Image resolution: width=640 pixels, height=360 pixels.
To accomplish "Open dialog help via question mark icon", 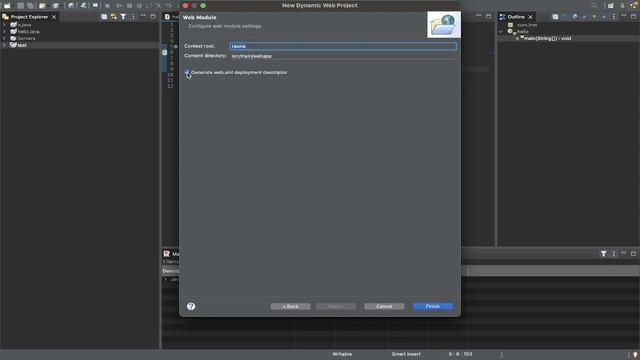I will (191, 306).
